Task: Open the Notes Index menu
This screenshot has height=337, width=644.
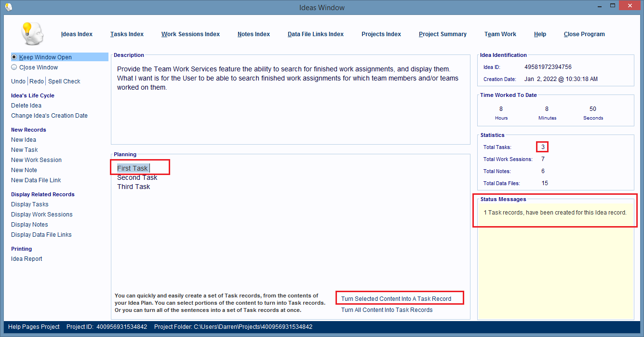Action: [254, 34]
